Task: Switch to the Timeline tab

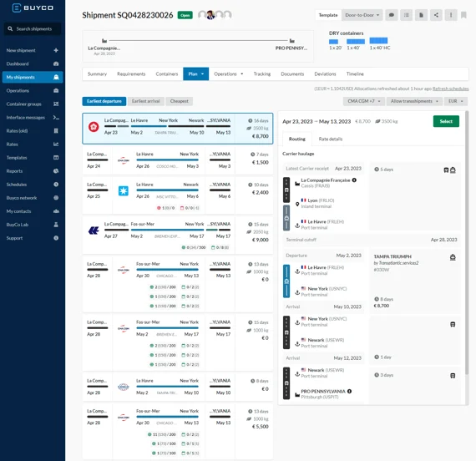Action: [x=355, y=73]
